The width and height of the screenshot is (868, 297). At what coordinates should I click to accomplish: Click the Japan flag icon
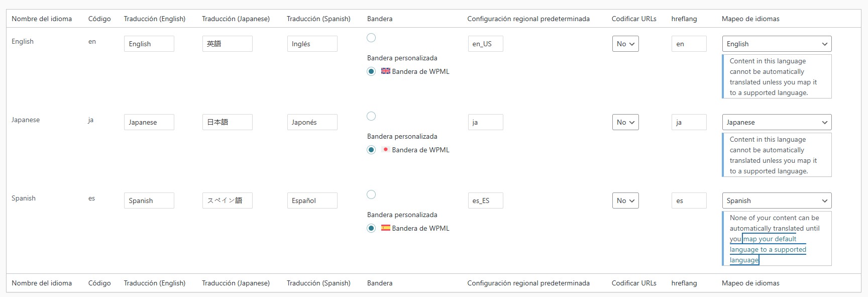pyautogui.click(x=385, y=149)
